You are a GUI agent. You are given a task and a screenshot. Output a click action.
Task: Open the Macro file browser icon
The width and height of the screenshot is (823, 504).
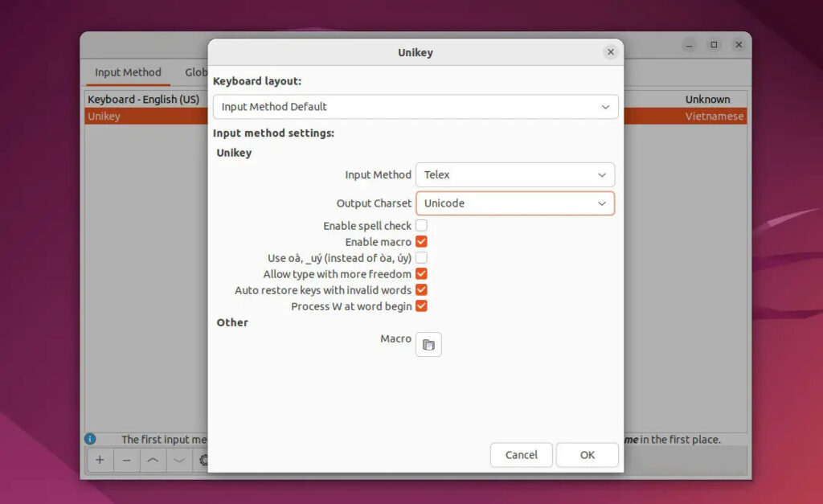click(428, 344)
